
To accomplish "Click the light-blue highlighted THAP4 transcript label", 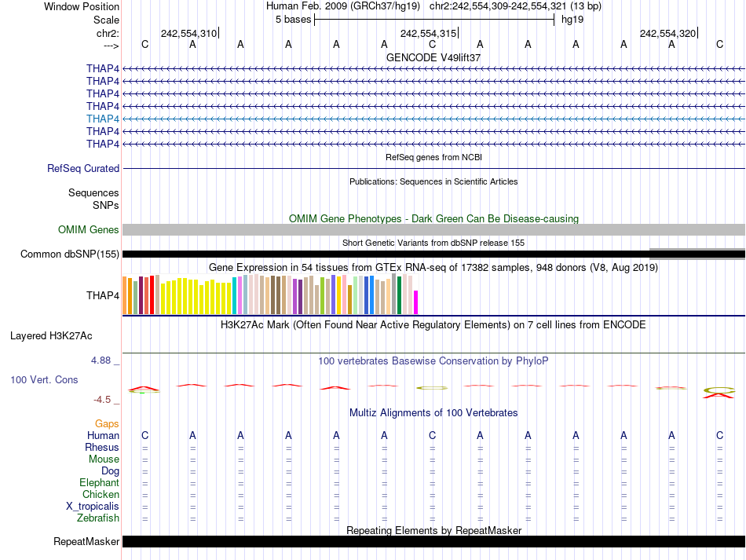I will click(103, 119).
